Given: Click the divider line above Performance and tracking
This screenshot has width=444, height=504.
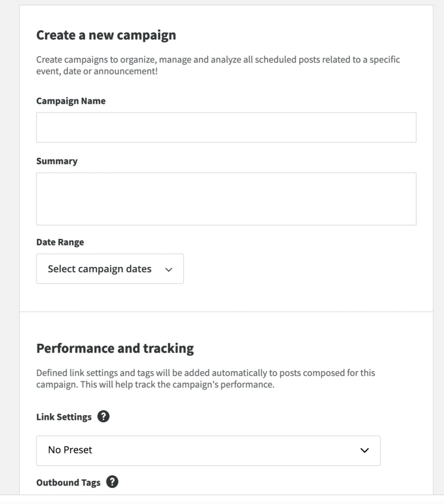Looking at the screenshot, I should click(226, 312).
